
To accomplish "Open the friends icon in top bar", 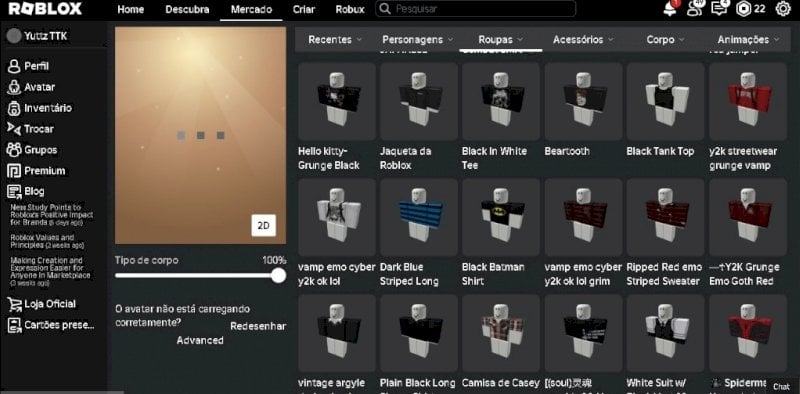I will pos(695,9).
